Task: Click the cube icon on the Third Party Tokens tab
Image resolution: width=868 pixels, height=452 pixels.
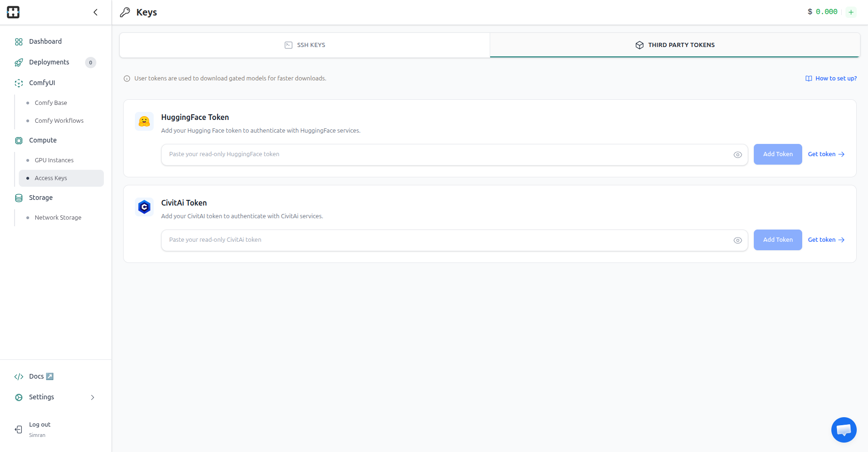Action: [x=640, y=45]
